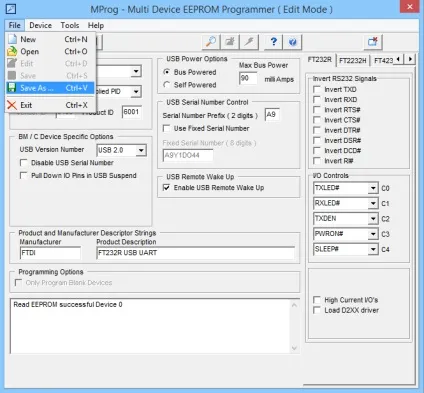Open help with the blue question mark icon
This screenshot has width=424, height=393.
[x=273, y=42]
